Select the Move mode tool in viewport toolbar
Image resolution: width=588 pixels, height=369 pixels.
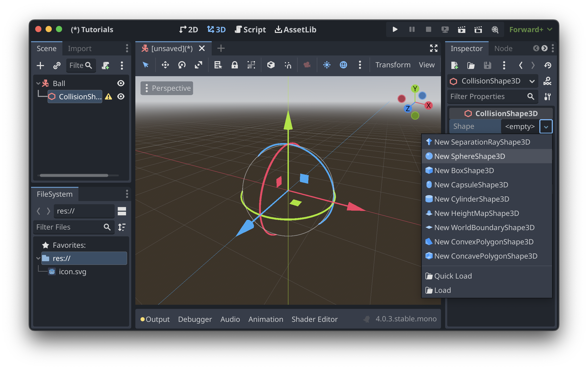(165, 65)
